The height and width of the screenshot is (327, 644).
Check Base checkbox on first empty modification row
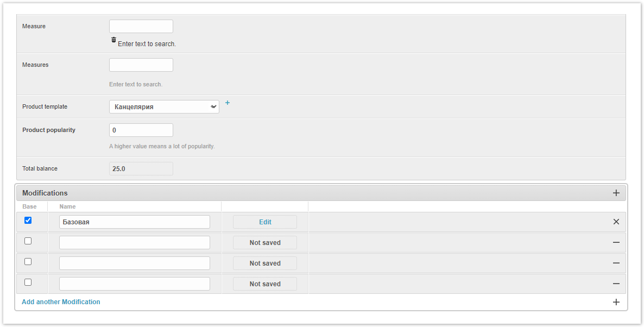[x=28, y=241]
